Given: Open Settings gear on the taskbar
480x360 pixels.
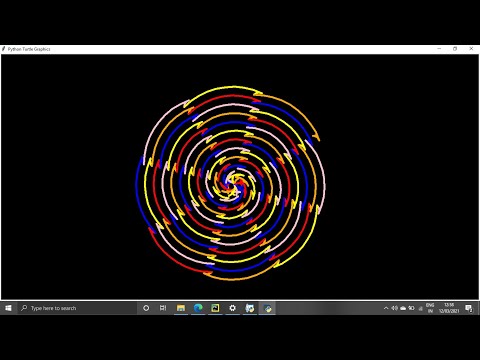Looking at the screenshot, I should click(232, 308).
